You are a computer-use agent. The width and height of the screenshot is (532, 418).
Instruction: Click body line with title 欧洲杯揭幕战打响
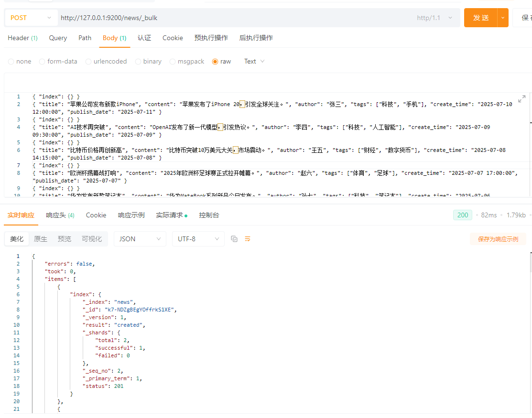tap(275, 177)
